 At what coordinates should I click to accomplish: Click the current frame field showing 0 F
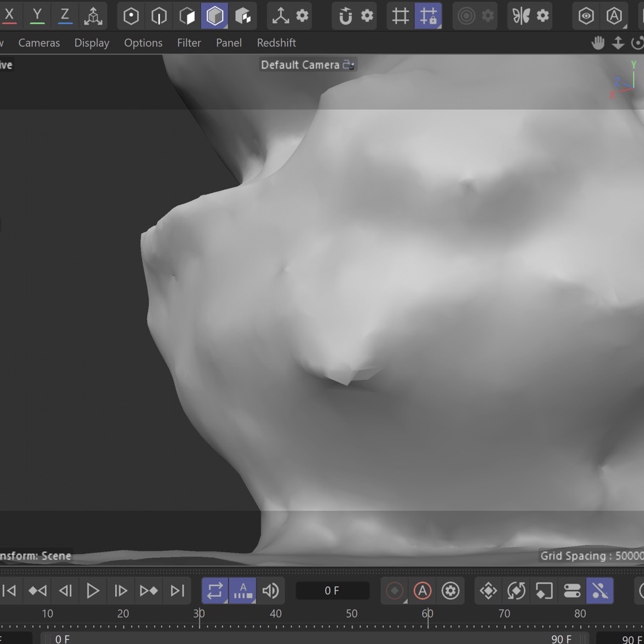click(332, 591)
